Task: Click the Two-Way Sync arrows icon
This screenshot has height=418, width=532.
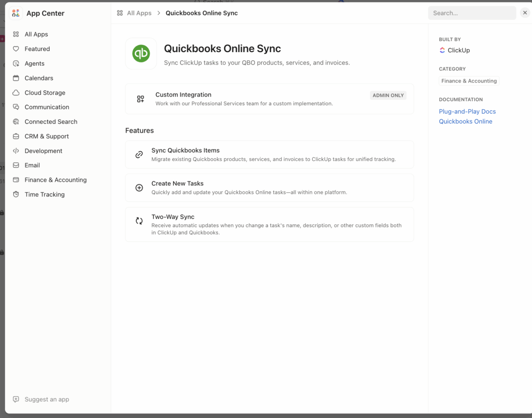Action: coord(139,221)
